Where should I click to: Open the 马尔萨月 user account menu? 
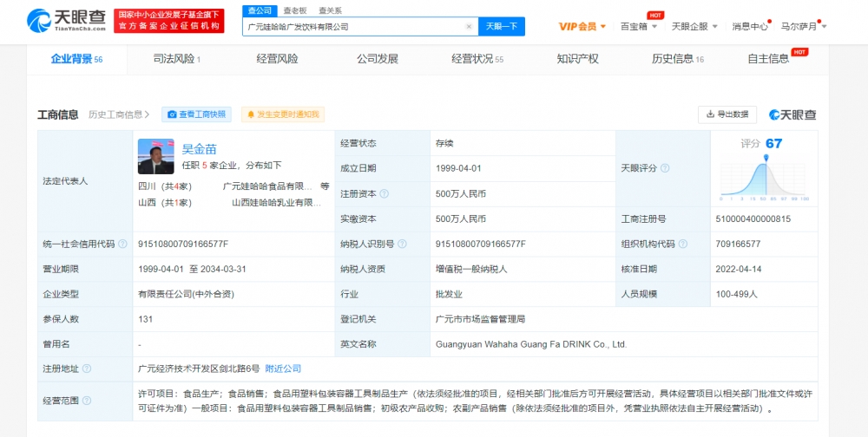[x=803, y=27]
